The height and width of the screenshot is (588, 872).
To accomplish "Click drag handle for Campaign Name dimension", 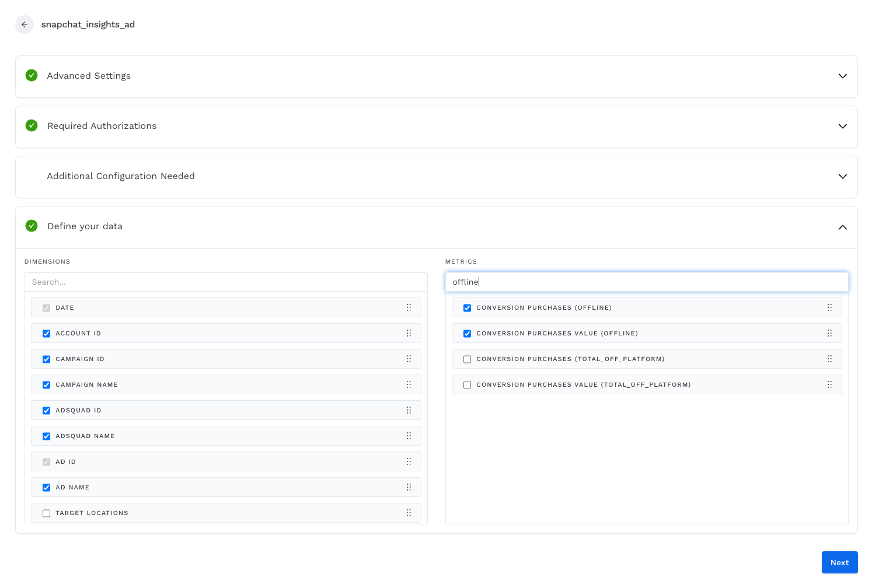I will 409,384.
